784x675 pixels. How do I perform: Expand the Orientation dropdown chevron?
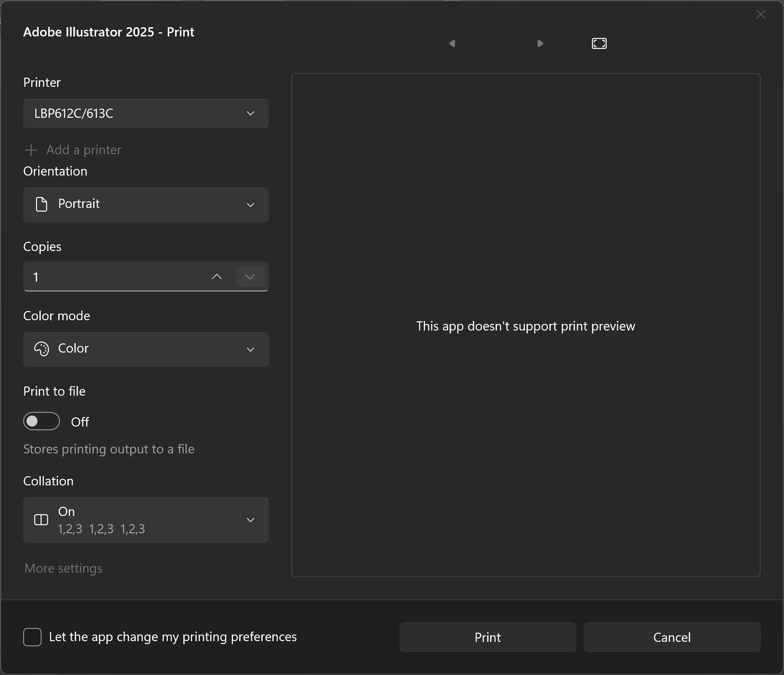(x=250, y=205)
